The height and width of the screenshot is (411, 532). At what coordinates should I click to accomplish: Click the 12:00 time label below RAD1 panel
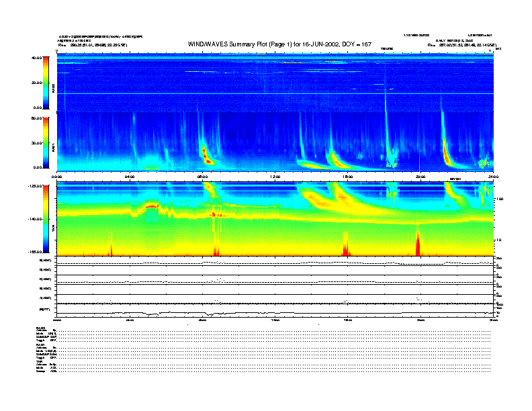click(275, 177)
